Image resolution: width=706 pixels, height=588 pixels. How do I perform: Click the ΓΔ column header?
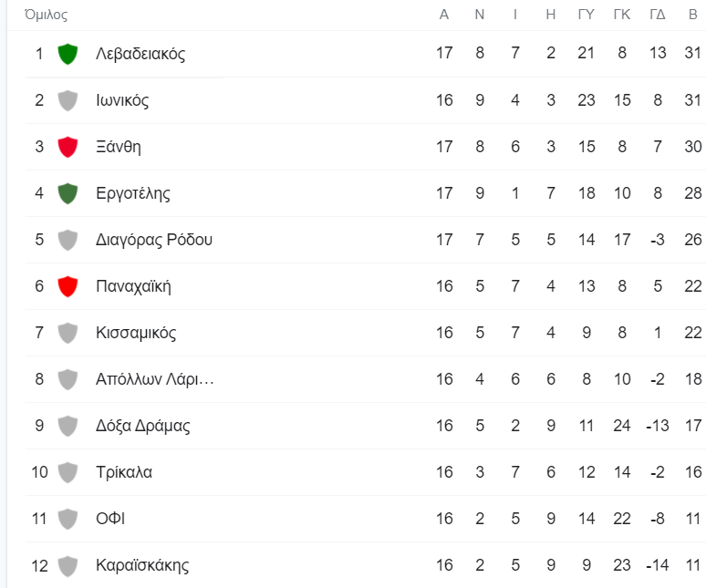click(x=658, y=15)
